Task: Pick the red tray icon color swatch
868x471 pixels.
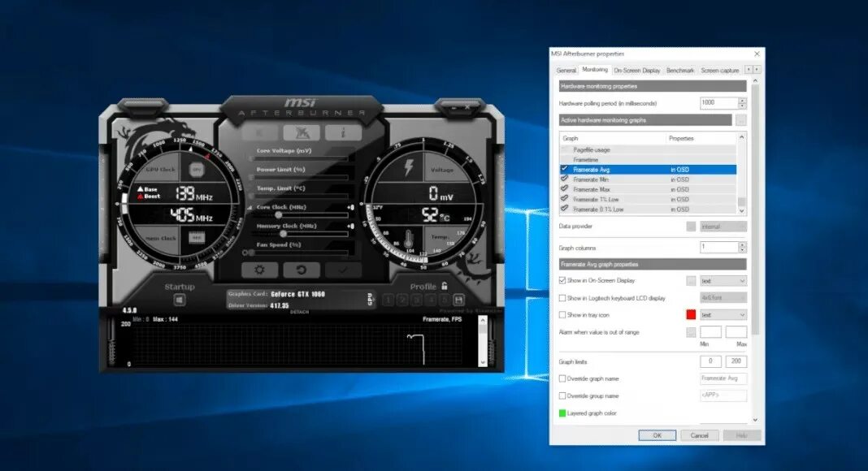Action: pos(691,314)
